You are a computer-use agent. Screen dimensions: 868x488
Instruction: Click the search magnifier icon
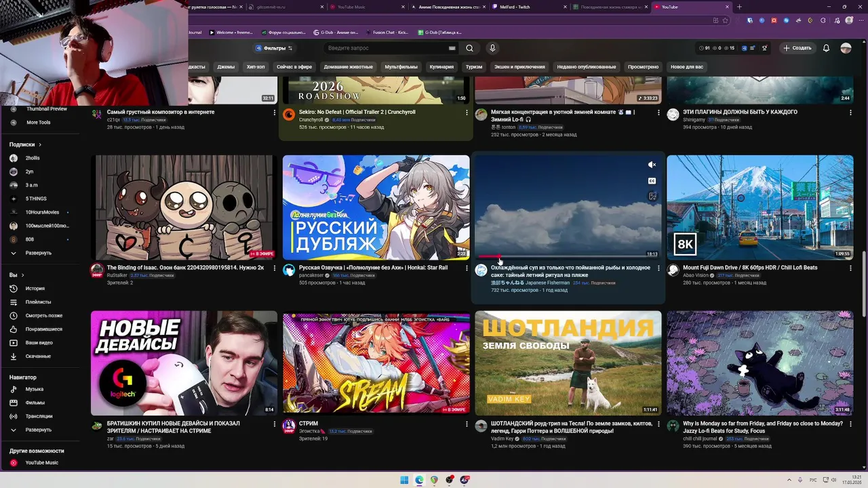[469, 48]
